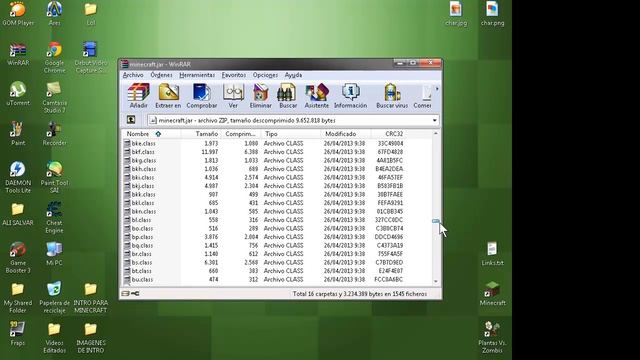Open char.png desktop file
Image resolution: width=640 pixels, height=360 pixels.
pos(492,13)
